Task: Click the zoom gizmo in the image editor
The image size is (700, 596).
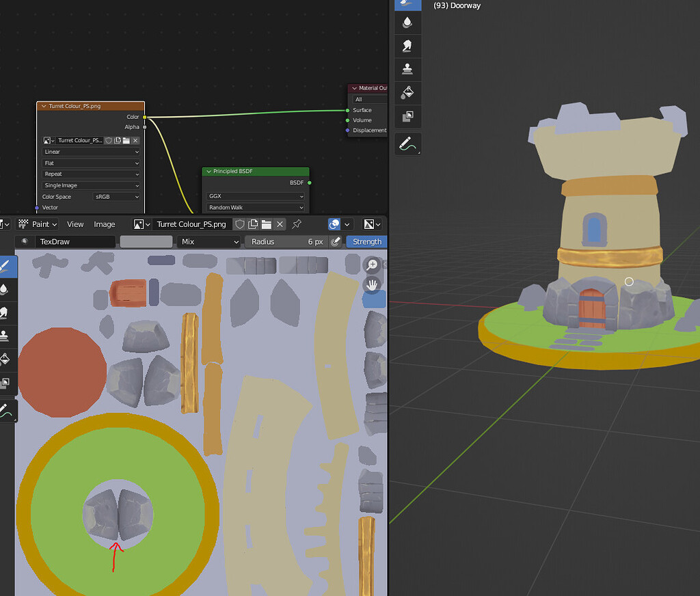Action: coord(372,265)
